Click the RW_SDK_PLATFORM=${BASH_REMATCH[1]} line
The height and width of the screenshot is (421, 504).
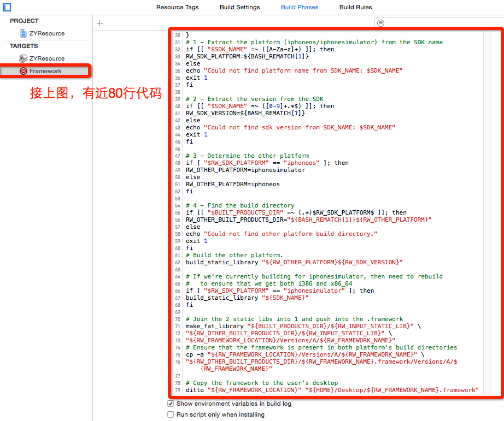[247, 56]
